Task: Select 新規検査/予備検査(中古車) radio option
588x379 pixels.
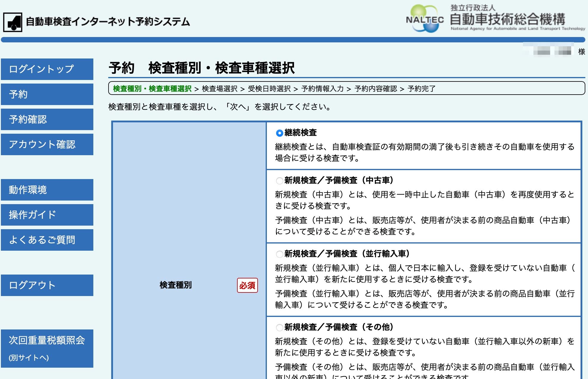Action: [279, 181]
